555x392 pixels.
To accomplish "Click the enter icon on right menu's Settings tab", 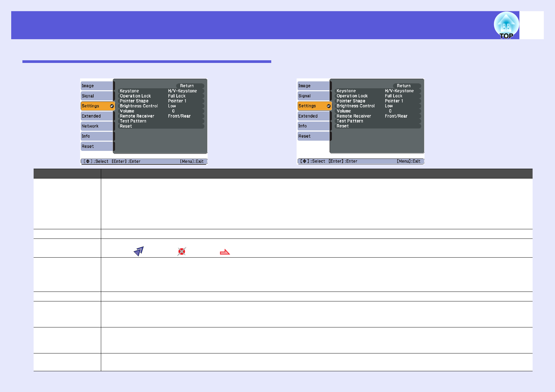I will [329, 106].
